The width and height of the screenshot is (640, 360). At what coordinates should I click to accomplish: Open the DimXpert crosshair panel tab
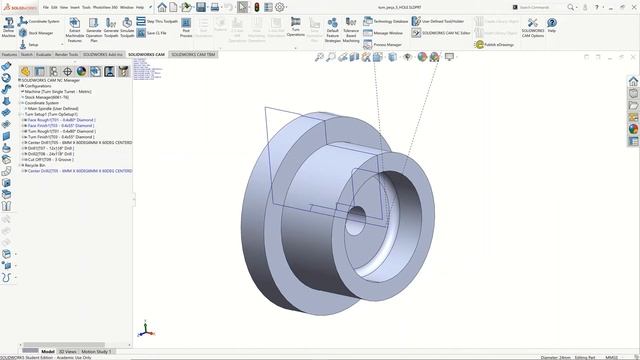click(67, 71)
